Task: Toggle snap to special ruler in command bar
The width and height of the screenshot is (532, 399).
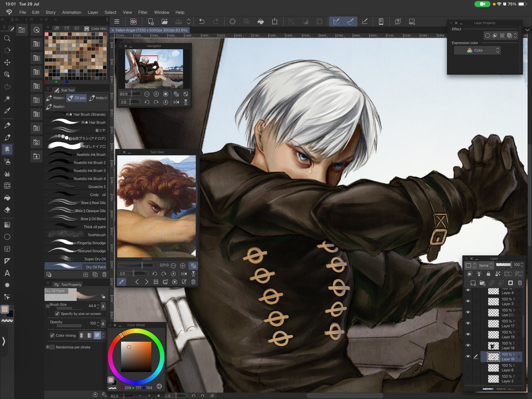Action: [x=350, y=21]
